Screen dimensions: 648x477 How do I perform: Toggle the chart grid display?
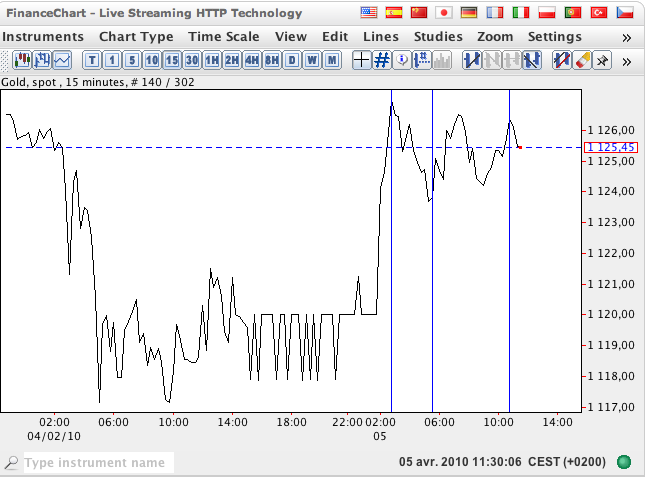click(382, 60)
